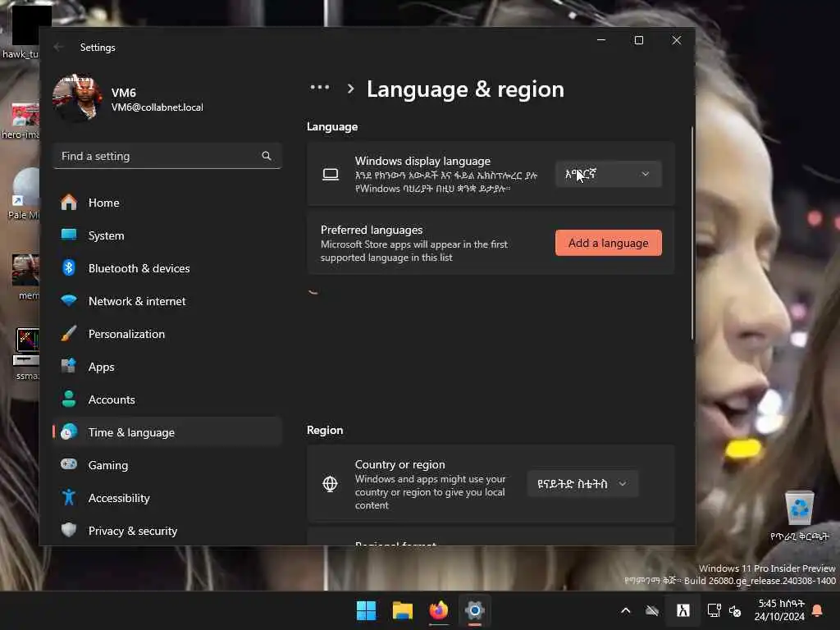840x630 pixels.
Task: Click the network display tray icon
Action: tap(714, 610)
